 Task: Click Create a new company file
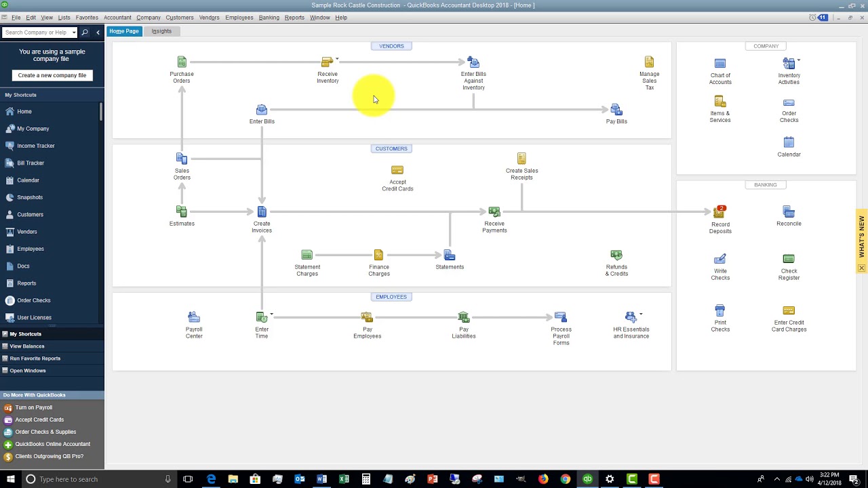(52, 75)
